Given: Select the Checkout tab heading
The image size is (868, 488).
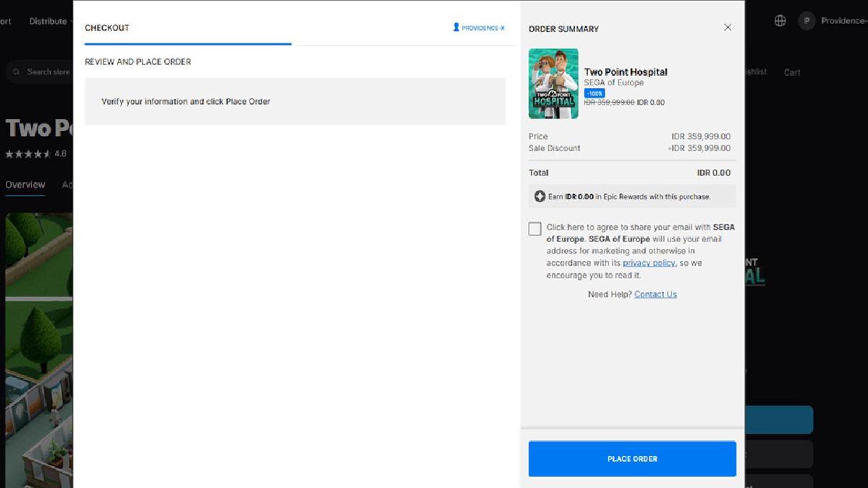Looking at the screenshot, I should tap(107, 28).
